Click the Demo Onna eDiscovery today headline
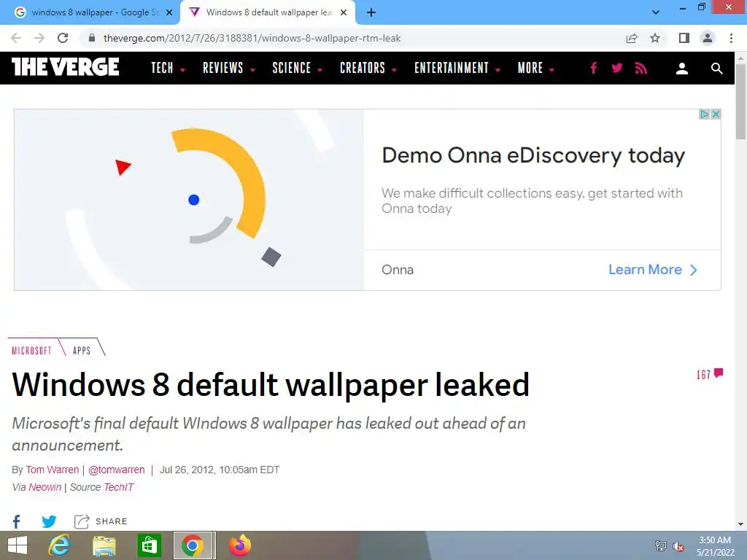Screen dimensions: 747x560 tap(533, 155)
